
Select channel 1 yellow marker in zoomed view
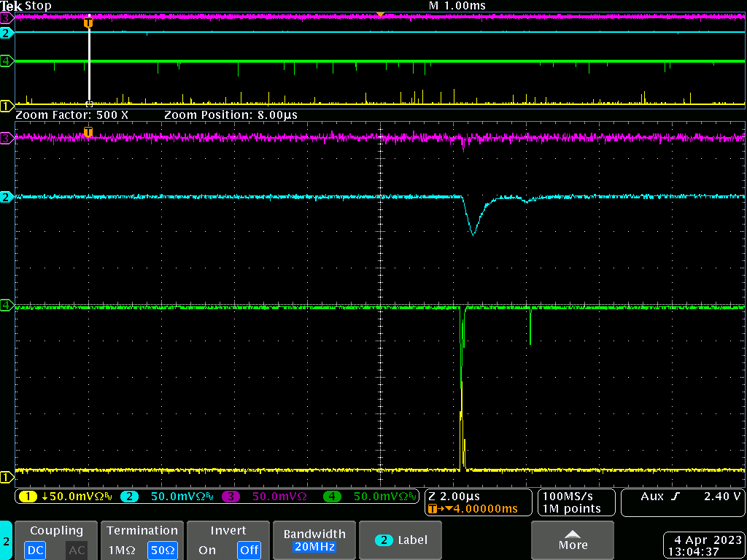coord(6,478)
